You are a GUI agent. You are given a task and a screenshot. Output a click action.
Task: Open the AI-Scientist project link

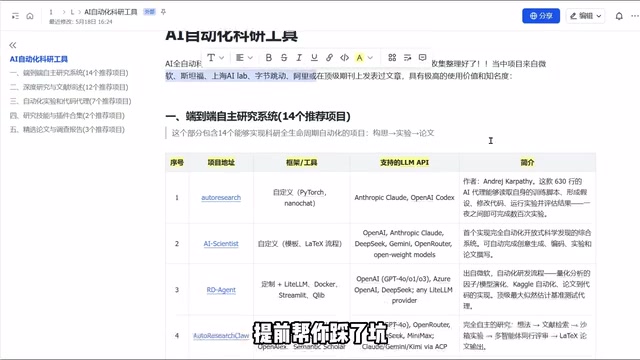pos(221,244)
